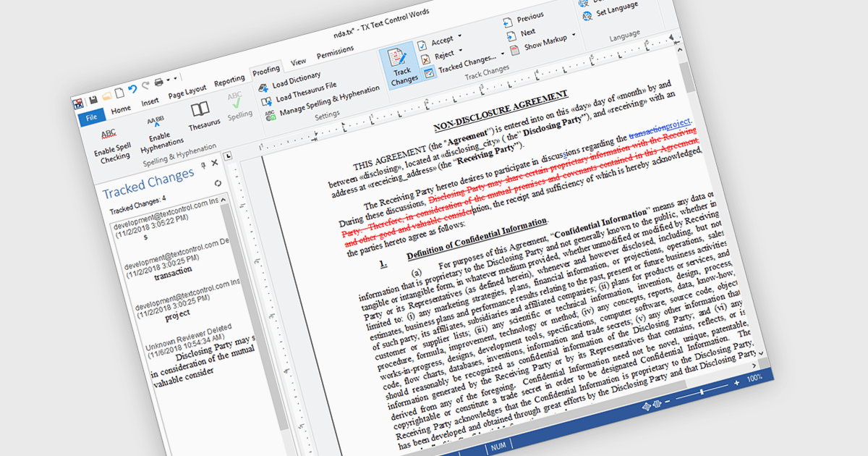The width and height of the screenshot is (868, 456).
Task: Click the Accept change checkmark icon
Action: pyautogui.click(x=421, y=46)
